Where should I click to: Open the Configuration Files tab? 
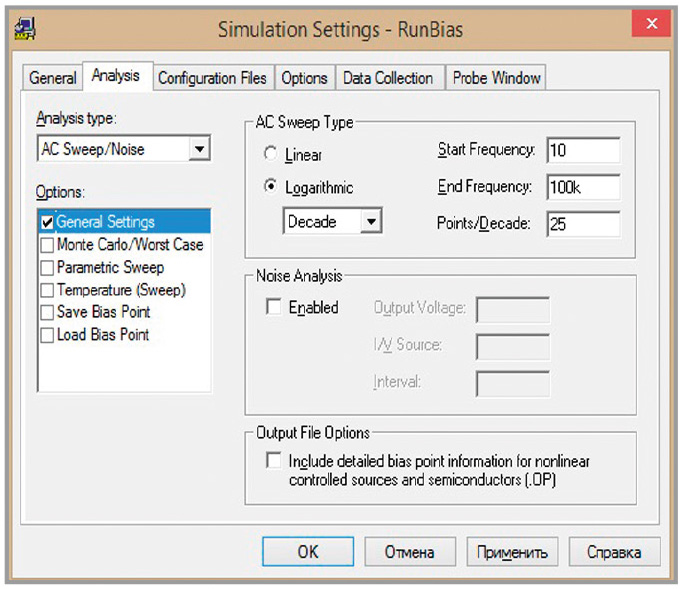pos(212,78)
